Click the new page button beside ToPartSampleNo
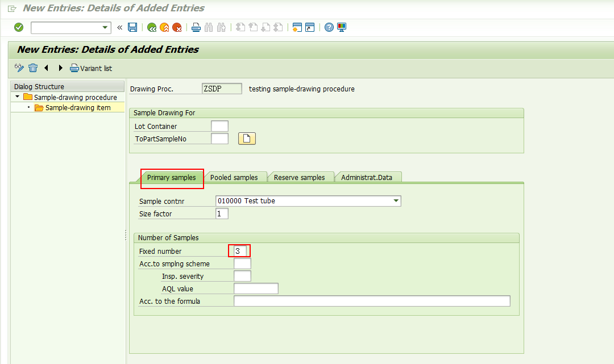 coord(247,139)
